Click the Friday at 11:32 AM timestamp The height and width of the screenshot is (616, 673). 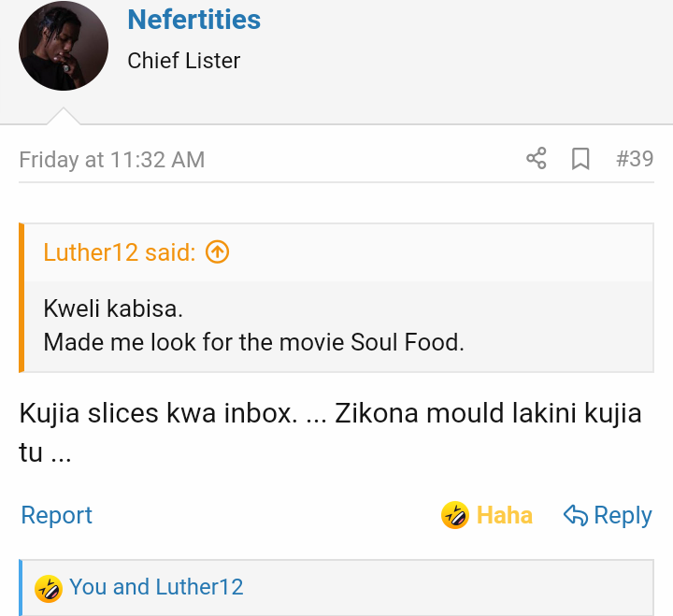click(111, 160)
